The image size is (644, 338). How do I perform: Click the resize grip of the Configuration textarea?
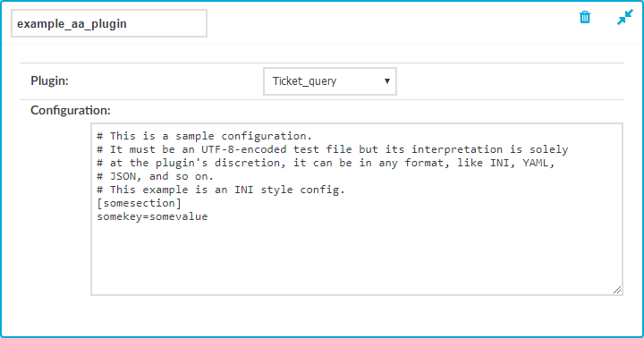click(617, 290)
